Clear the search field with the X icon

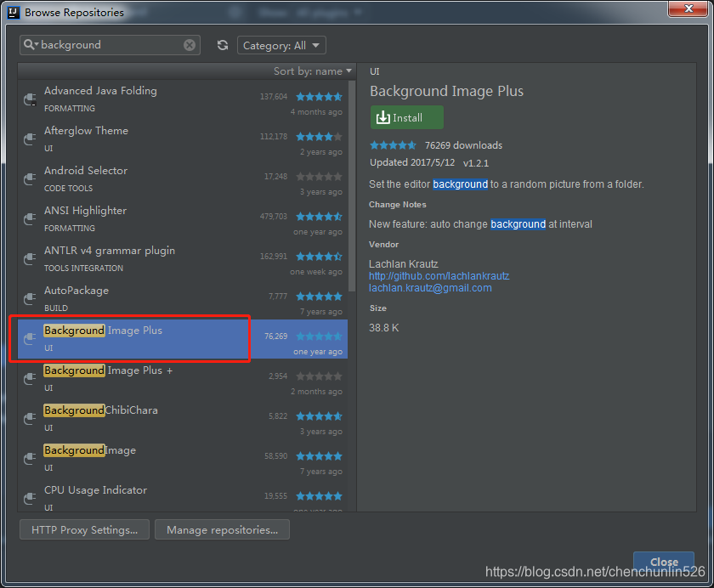pyautogui.click(x=190, y=44)
